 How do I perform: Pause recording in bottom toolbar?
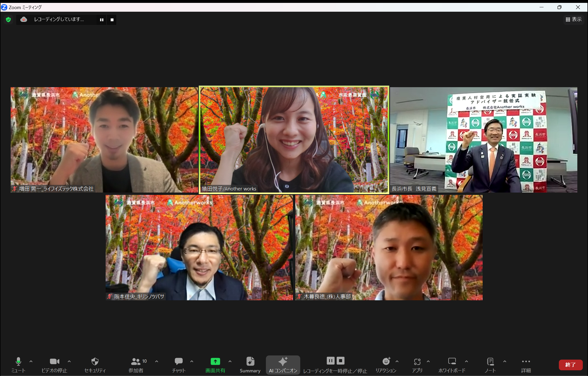(x=331, y=361)
